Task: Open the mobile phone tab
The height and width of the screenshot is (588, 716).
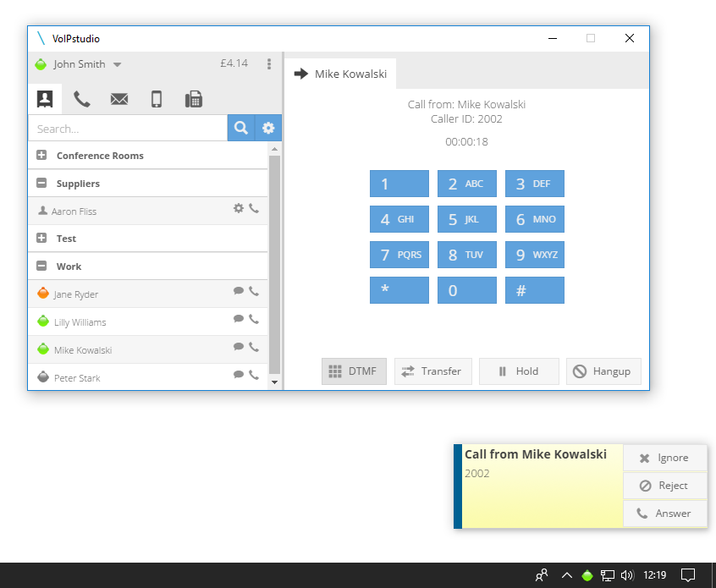Action: coord(157,99)
